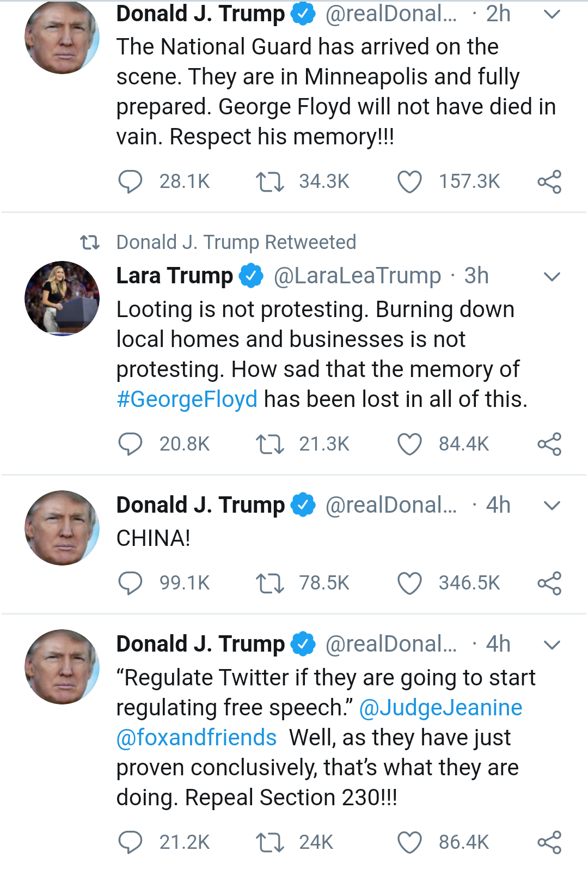View Trump's avatar on CHINA! tweet
Viewport: 588px width, 869px height.
point(62,528)
